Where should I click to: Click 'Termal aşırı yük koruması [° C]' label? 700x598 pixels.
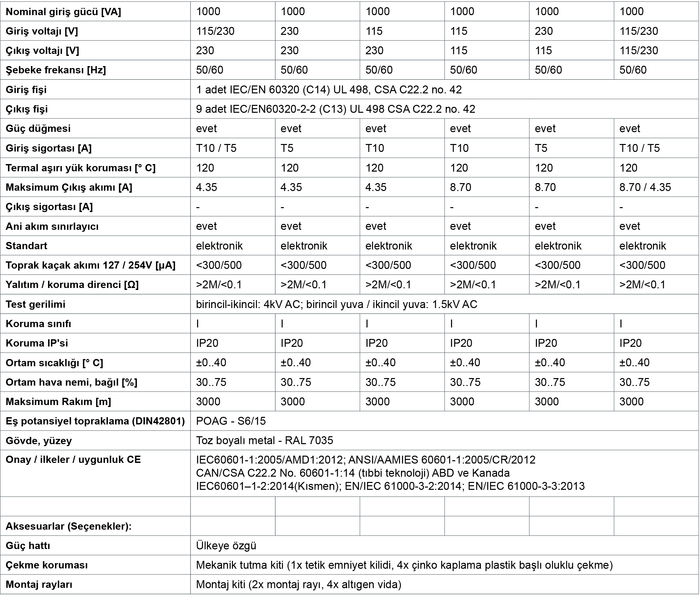click(80, 168)
